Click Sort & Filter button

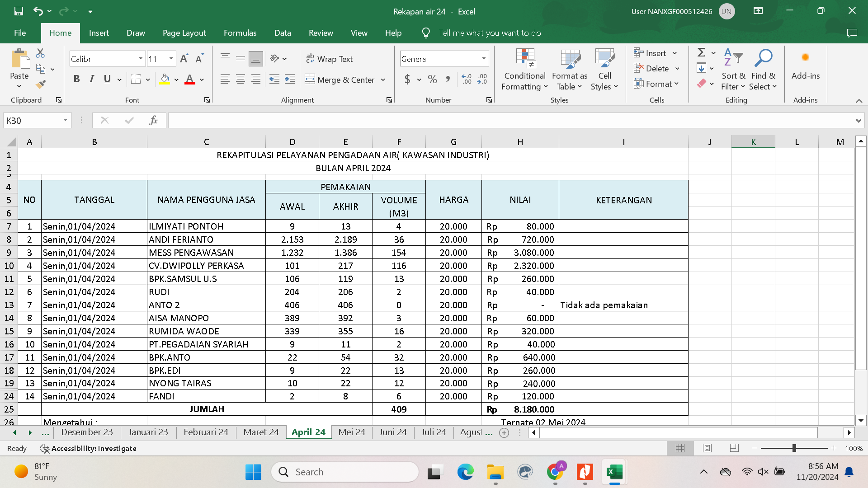point(733,69)
